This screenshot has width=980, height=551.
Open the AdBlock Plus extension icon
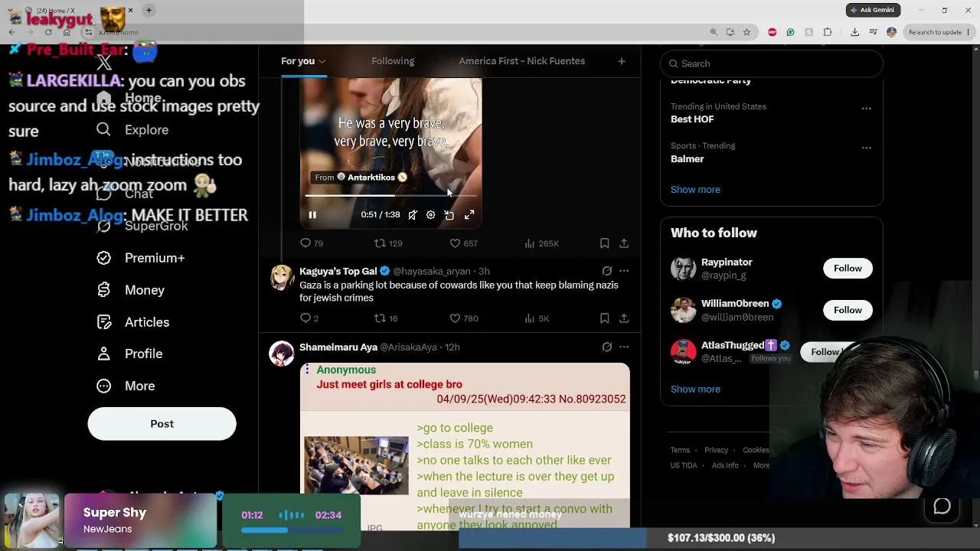point(772,32)
